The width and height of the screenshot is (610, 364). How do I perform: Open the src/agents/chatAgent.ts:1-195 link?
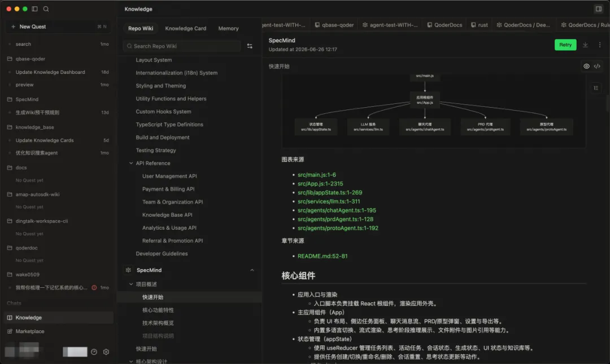(337, 210)
